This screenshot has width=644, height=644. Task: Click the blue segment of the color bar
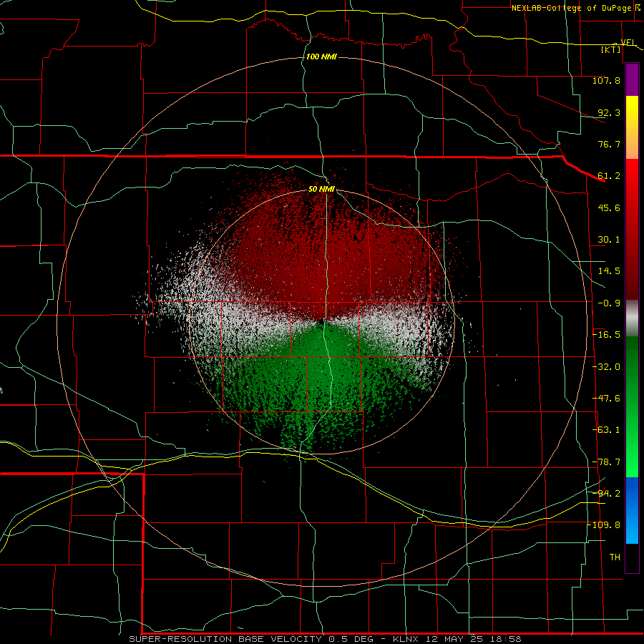pos(632,510)
